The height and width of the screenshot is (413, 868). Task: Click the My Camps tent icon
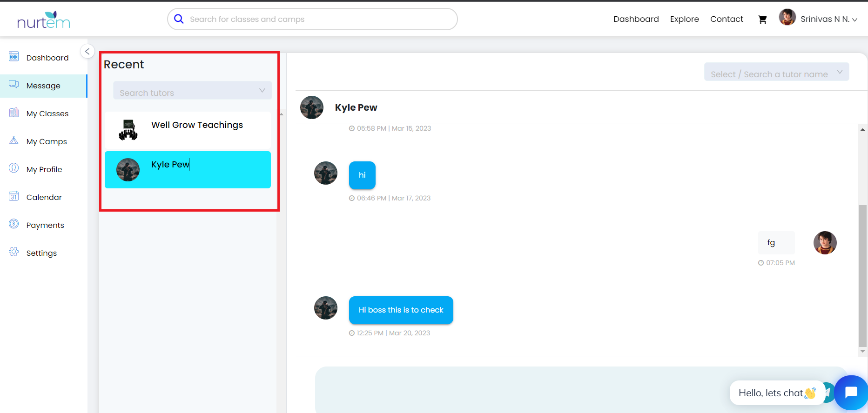point(14,140)
